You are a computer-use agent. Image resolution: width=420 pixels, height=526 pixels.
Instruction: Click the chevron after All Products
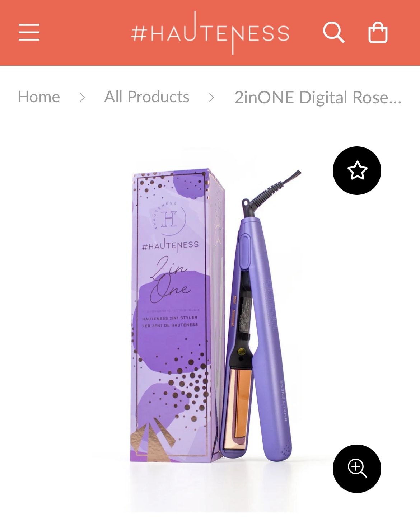coord(212,97)
